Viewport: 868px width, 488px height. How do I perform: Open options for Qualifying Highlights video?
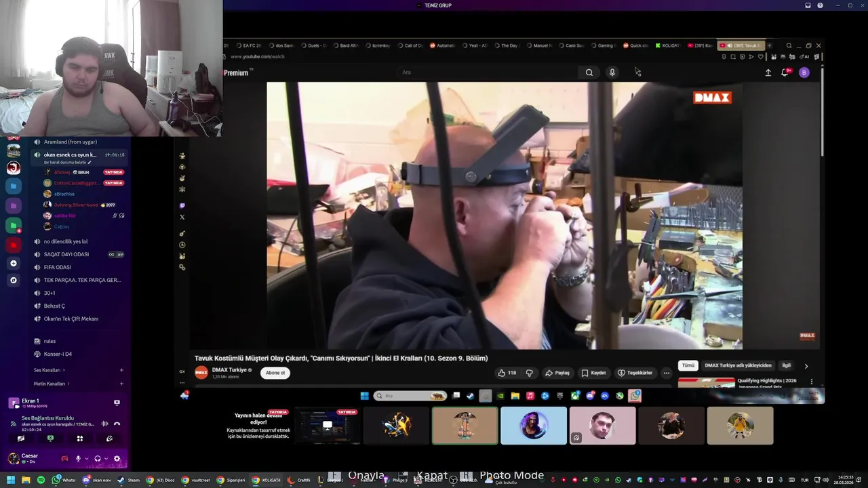[x=812, y=382]
